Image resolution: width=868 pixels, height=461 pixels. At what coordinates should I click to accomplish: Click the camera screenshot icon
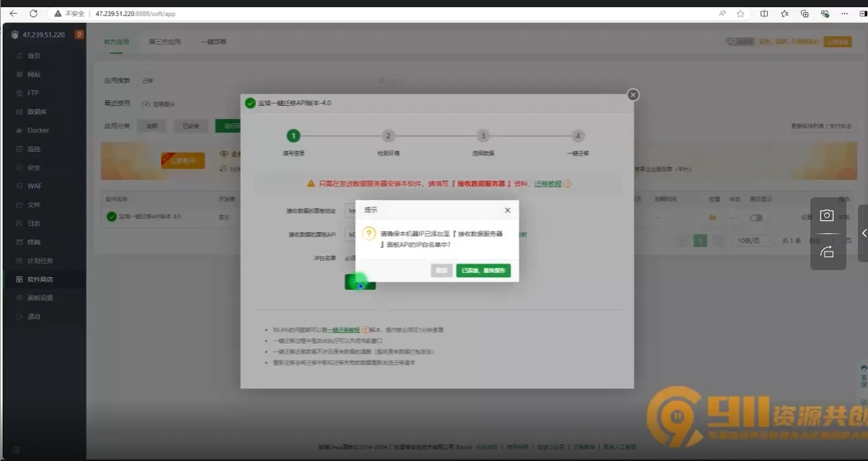pyautogui.click(x=827, y=215)
